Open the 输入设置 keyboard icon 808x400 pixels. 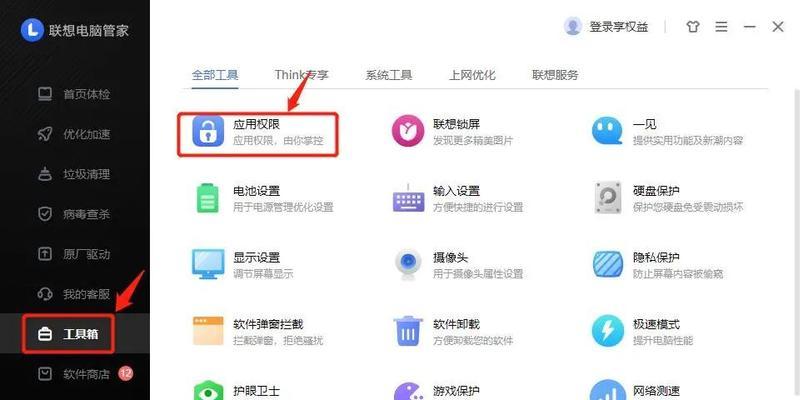[408, 198]
